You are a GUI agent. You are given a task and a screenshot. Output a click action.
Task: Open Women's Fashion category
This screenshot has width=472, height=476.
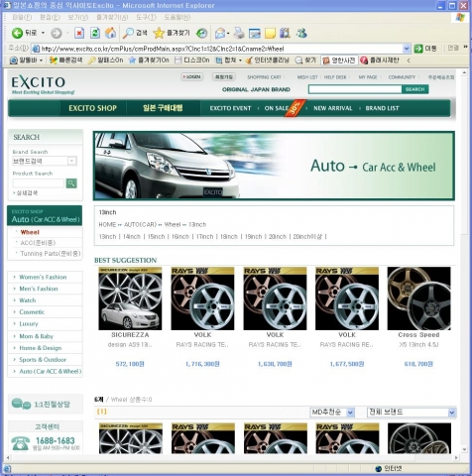43,277
